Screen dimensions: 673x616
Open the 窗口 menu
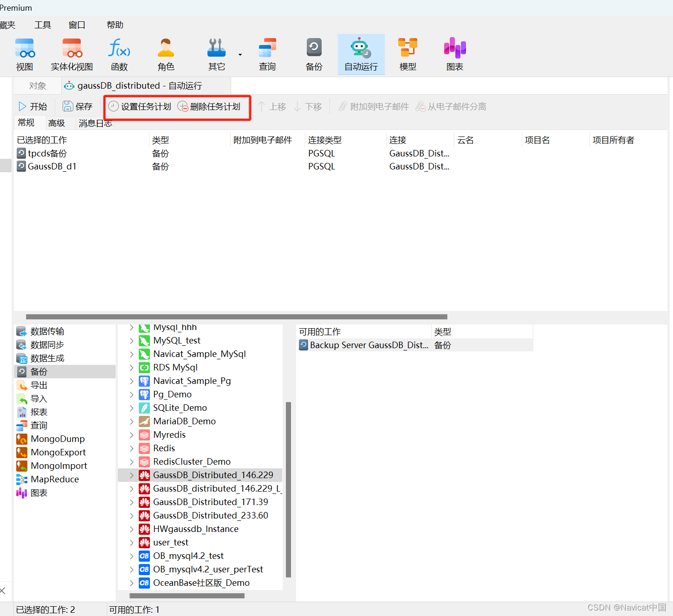77,25
